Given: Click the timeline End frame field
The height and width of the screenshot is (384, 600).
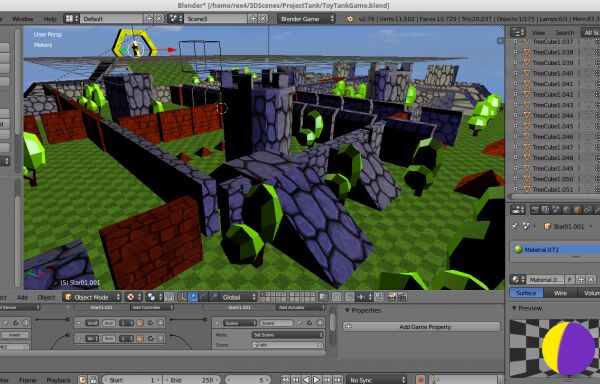Looking at the screenshot, I should point(192,380).
